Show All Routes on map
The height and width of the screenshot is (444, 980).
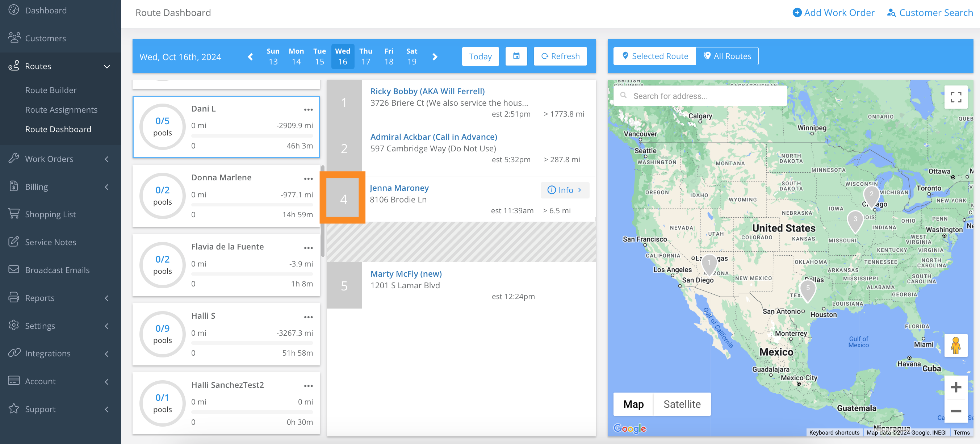click(x=727, y=56)
